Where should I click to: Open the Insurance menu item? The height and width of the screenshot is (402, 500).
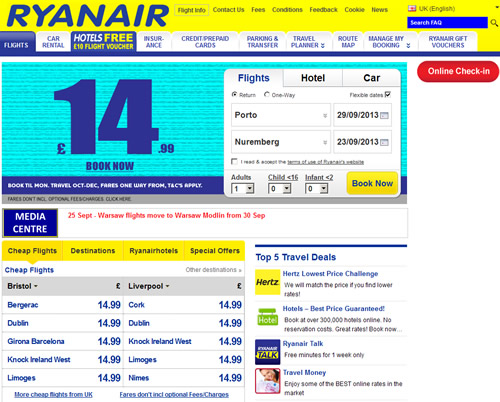click(x=154, y=42)
